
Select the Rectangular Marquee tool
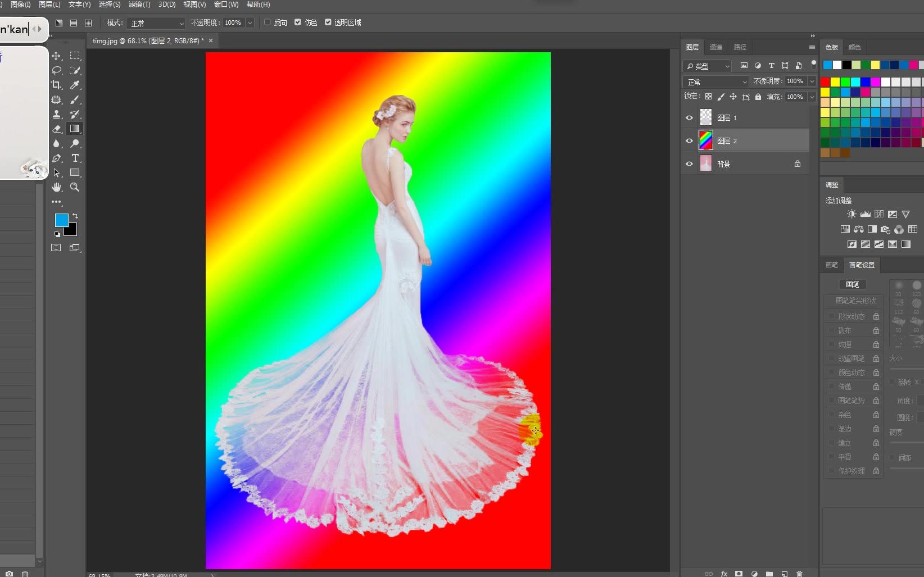point(75,56)
